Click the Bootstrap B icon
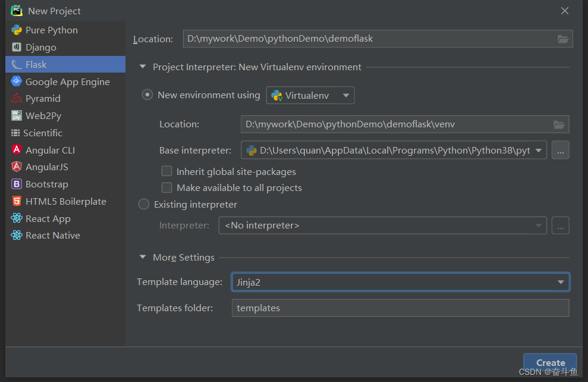Viewport: 588px width, 382px height. point(17,184)
